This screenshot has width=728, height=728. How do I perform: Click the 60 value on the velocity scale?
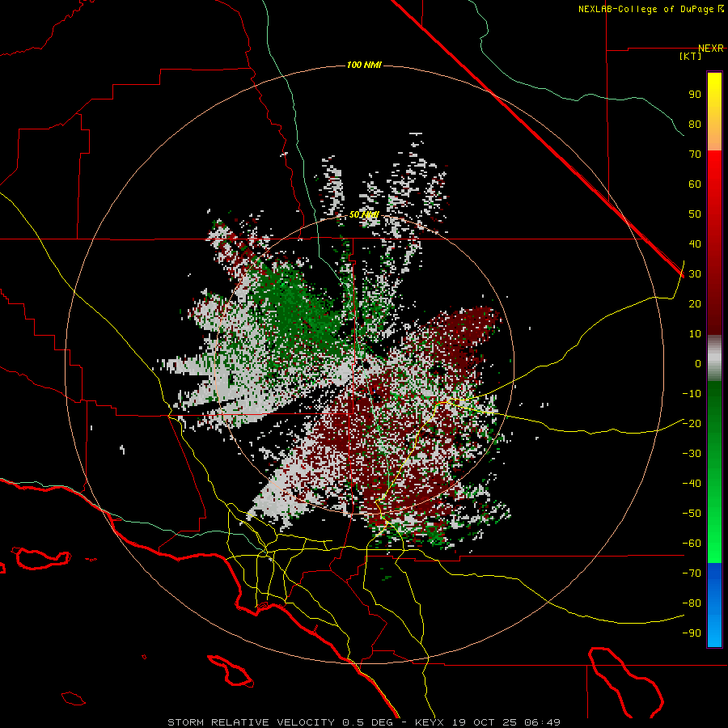[695, 184]
